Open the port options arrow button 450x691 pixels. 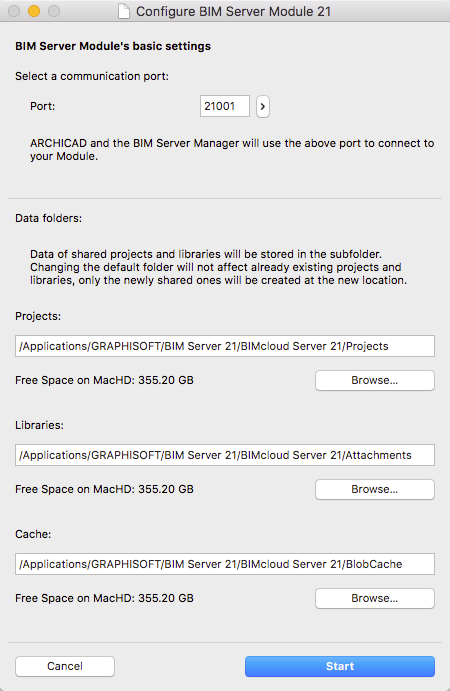pos(263,107)
